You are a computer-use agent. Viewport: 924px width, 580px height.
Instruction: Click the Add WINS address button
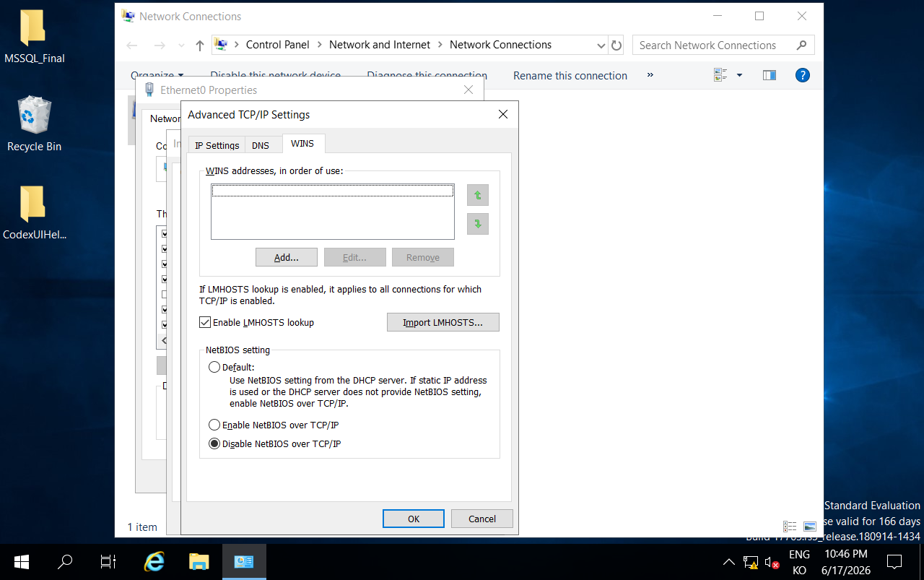click(287, 257)
